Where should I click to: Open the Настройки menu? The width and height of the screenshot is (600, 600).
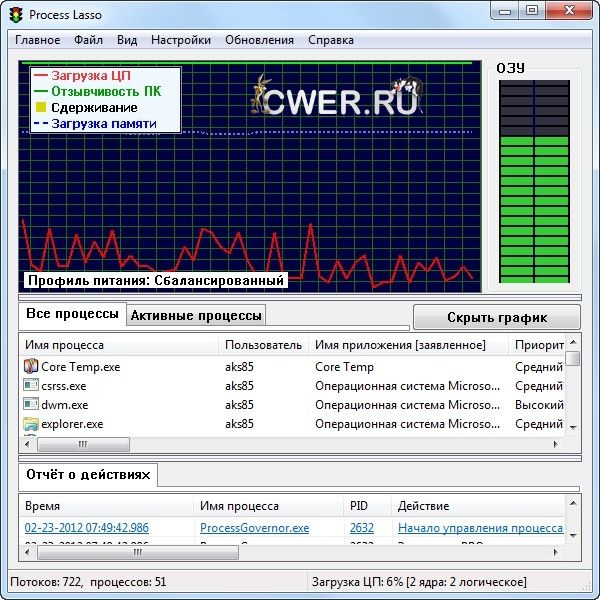point(181,40)
